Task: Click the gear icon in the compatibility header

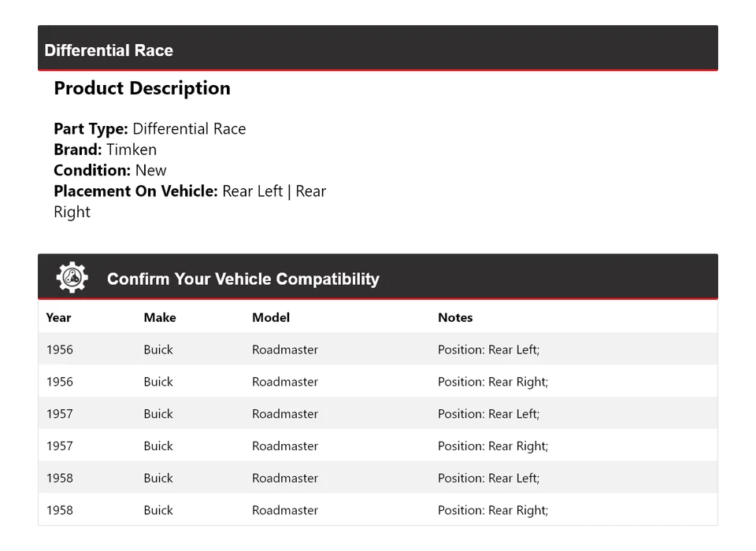Action: (72, 278)
